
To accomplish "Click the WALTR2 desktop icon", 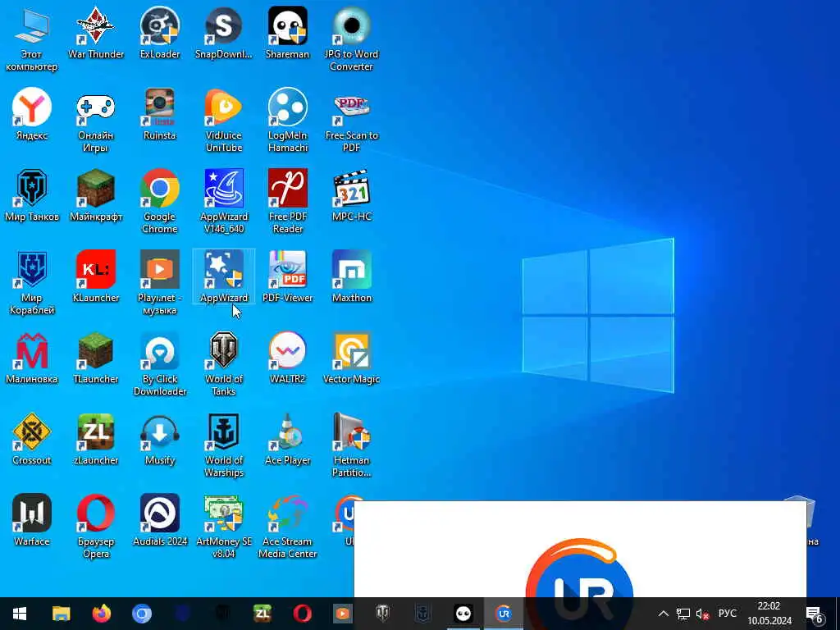I will pos(288,358).
